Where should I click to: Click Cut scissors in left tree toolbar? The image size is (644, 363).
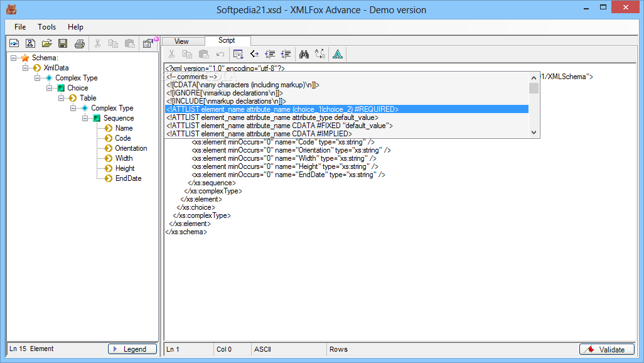97,43
